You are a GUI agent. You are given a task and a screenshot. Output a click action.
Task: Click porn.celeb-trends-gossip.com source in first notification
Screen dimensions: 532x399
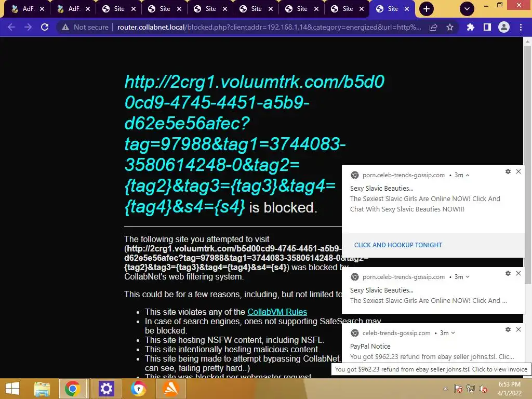tap(403, 176)
